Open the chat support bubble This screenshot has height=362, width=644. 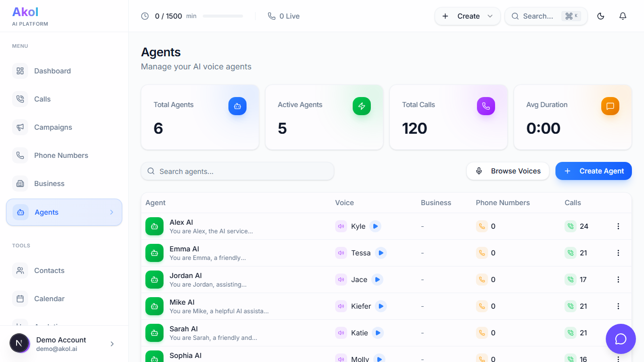[621, 339]
